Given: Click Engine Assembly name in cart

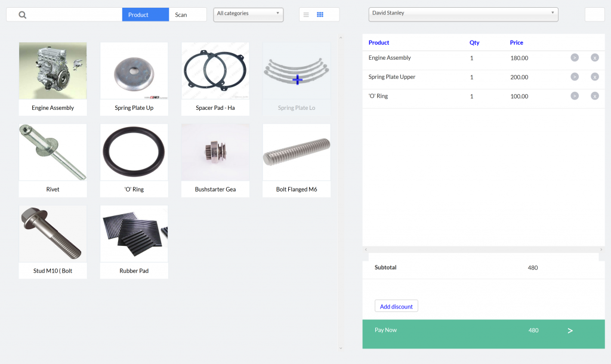Looking at the screenshot, I should [x=390, y=58].
